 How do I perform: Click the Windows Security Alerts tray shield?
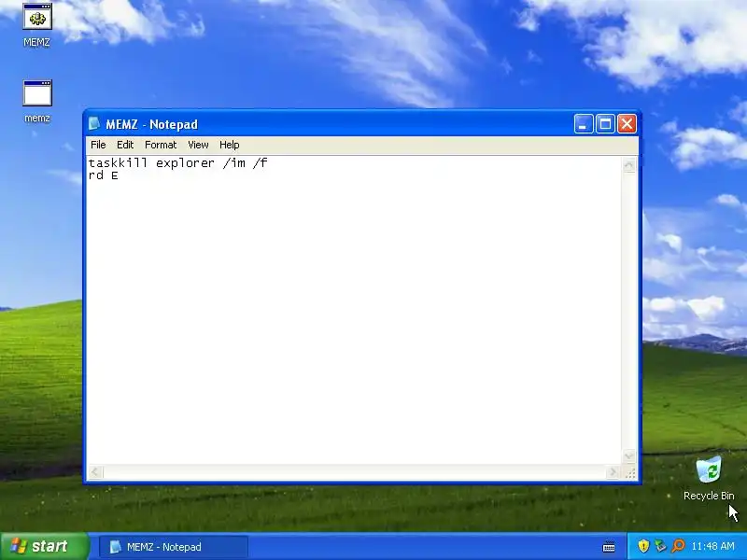[643, 546]
